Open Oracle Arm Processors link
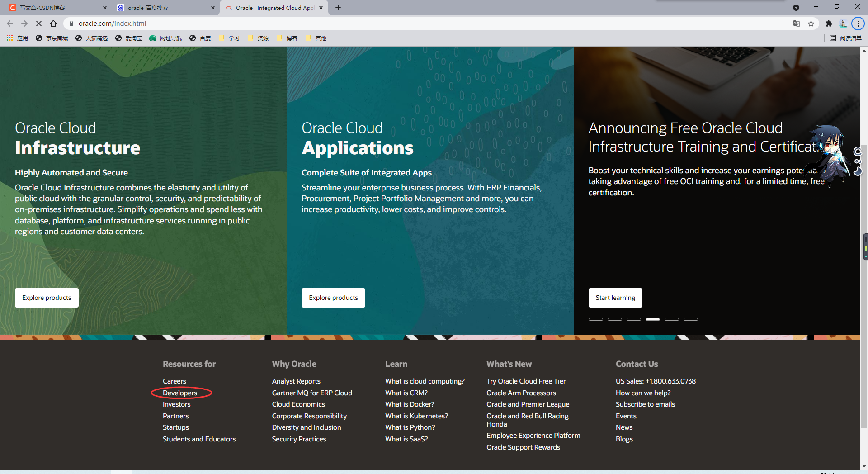The height and width of the screenshot is (474, 868). click(521, 393)
